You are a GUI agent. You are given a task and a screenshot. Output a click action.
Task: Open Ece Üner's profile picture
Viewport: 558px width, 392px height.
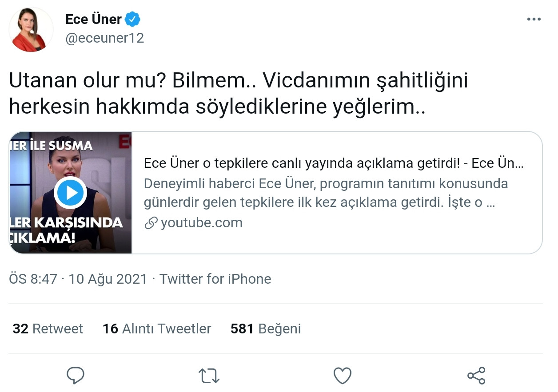pyautogui.click(x=30, y=29)
